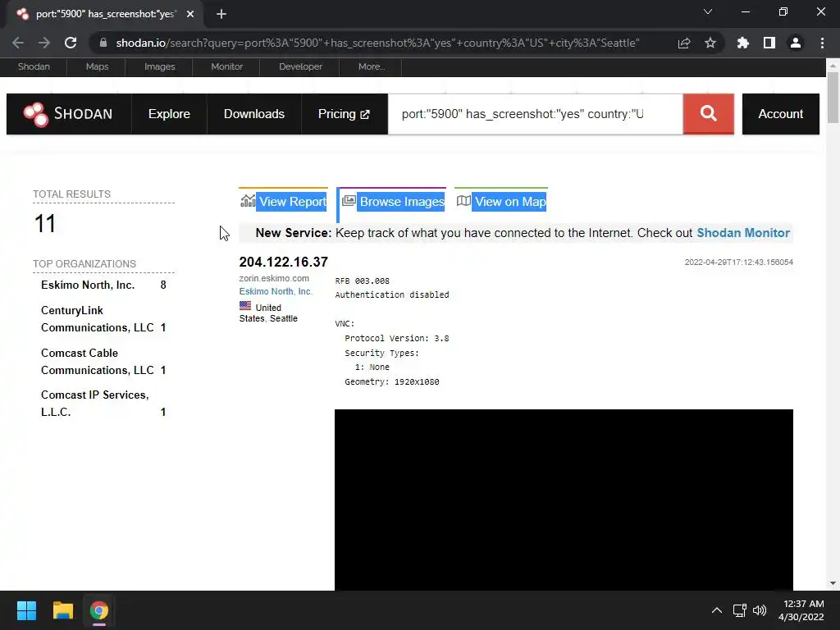
Task: Click the browser address bar URL
Action: click(x=377, y=43)
